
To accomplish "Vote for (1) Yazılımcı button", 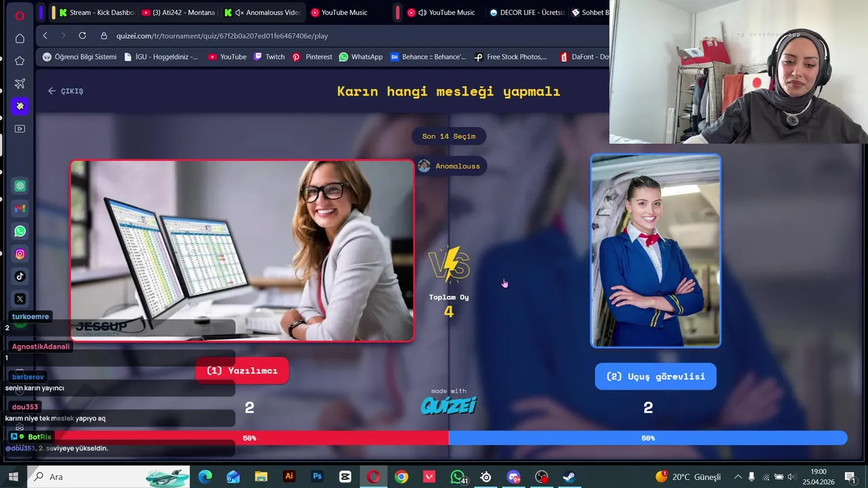I will [242, 371].
